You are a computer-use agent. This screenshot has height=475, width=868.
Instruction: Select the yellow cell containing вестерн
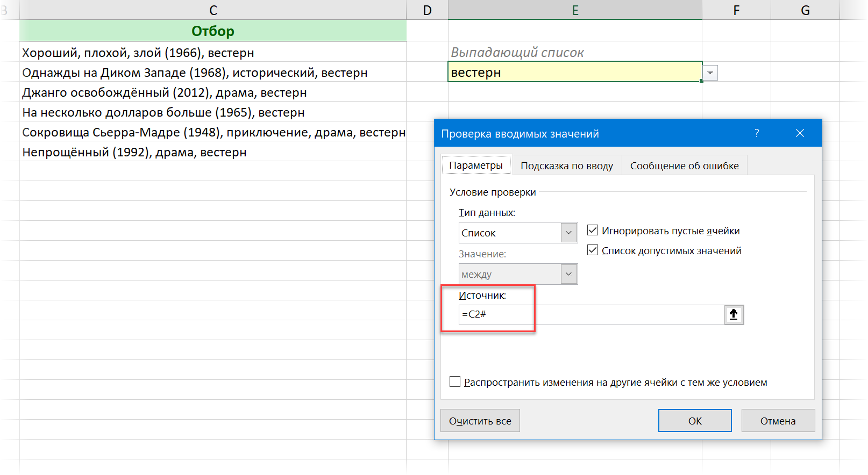574,72
